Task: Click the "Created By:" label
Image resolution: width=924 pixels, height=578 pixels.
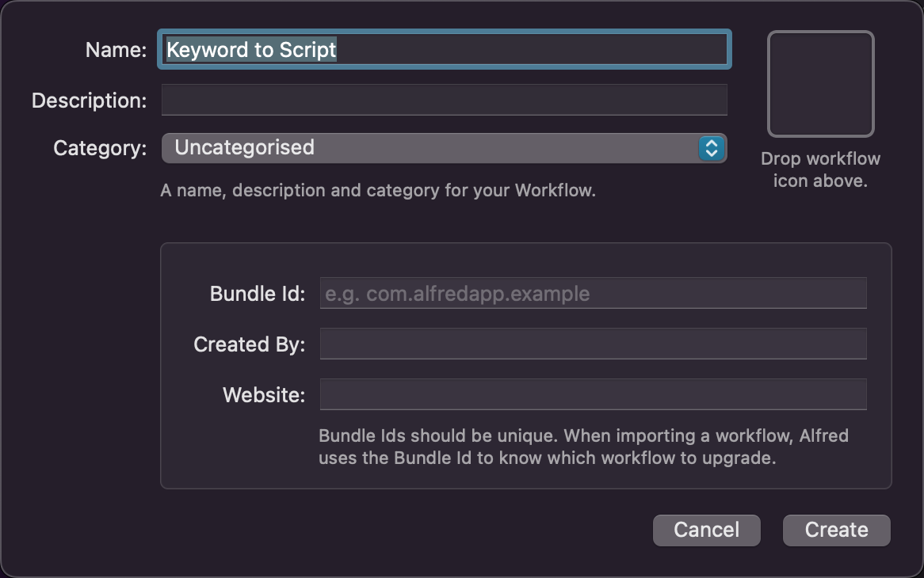Action: coord(249,344)
